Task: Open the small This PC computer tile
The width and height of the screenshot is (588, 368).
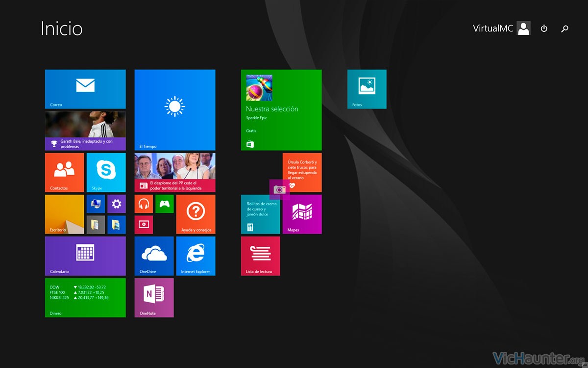Action: [96, 204]
